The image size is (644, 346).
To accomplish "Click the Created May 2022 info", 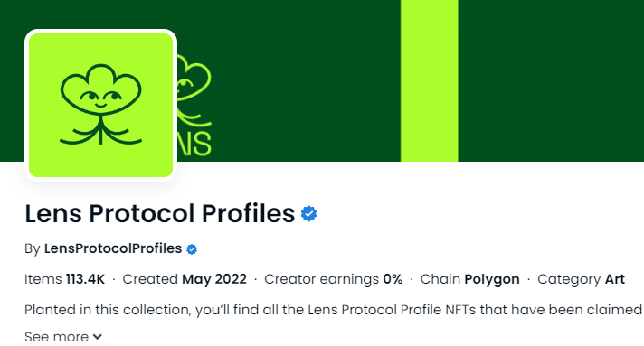I will pyautogui.click(x=185, y=279).
